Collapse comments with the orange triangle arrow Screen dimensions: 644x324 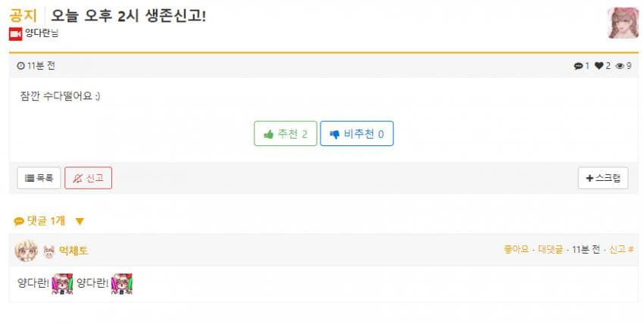point(80,222)
